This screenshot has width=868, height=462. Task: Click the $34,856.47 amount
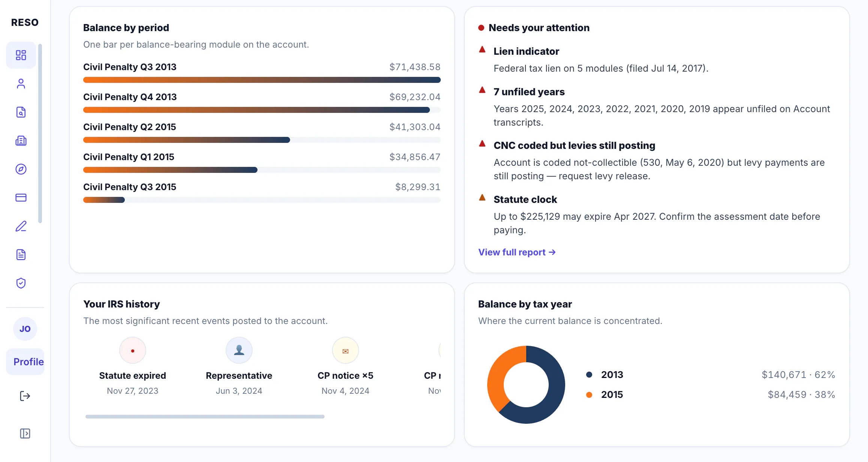[x=415, y=157]
